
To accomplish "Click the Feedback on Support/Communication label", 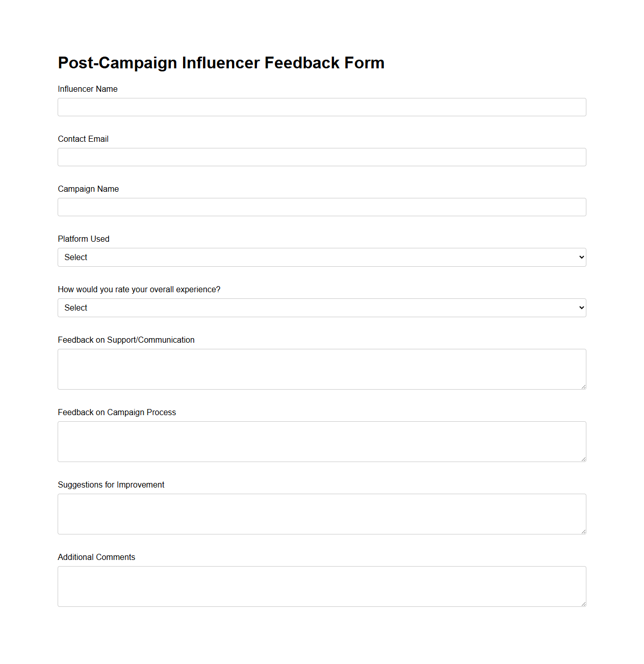I will pos(126,340).
